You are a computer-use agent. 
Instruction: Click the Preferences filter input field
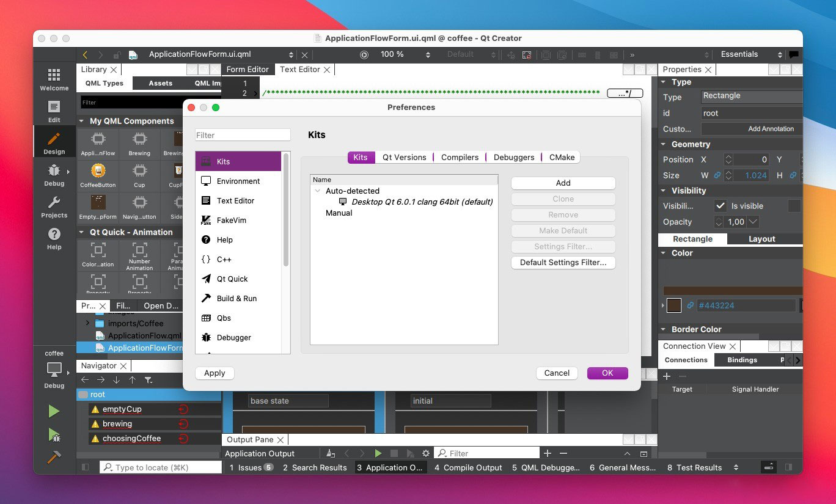point(243,135)
